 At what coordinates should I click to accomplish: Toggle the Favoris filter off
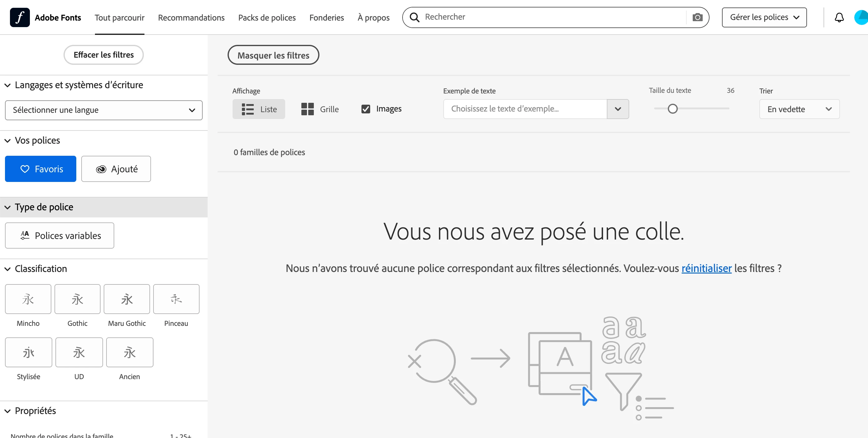[x=40, y=169]
